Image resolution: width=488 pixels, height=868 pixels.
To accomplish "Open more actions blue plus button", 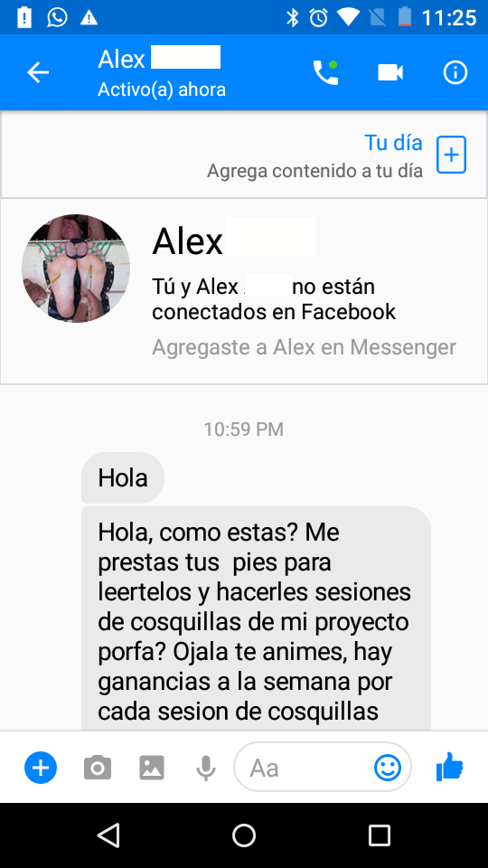I will (41, 768).
